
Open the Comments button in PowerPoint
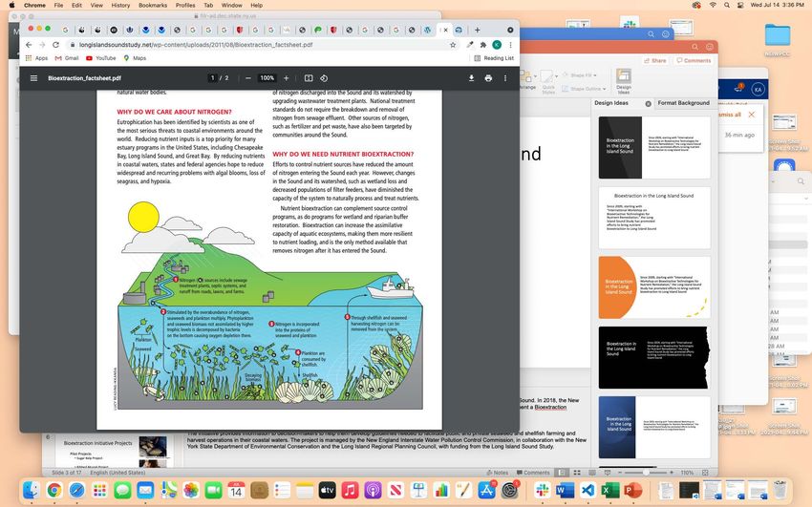(693, 60)
